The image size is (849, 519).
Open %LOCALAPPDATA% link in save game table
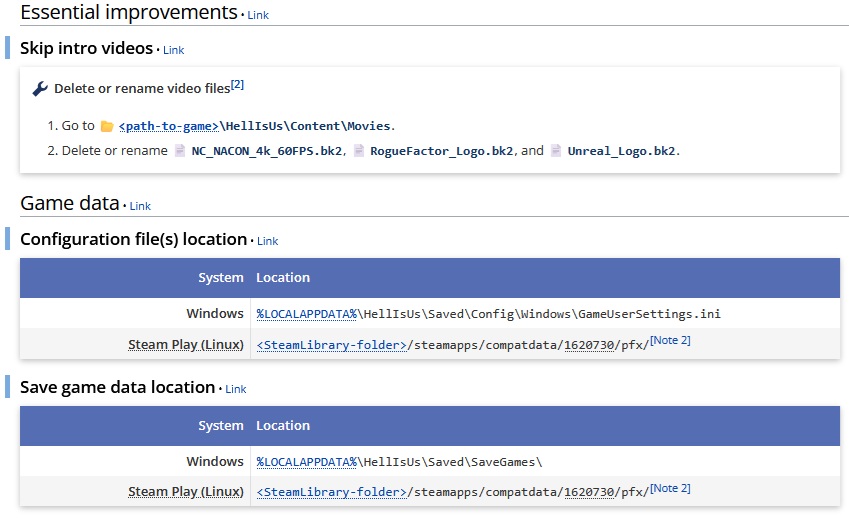click(307, 462)
